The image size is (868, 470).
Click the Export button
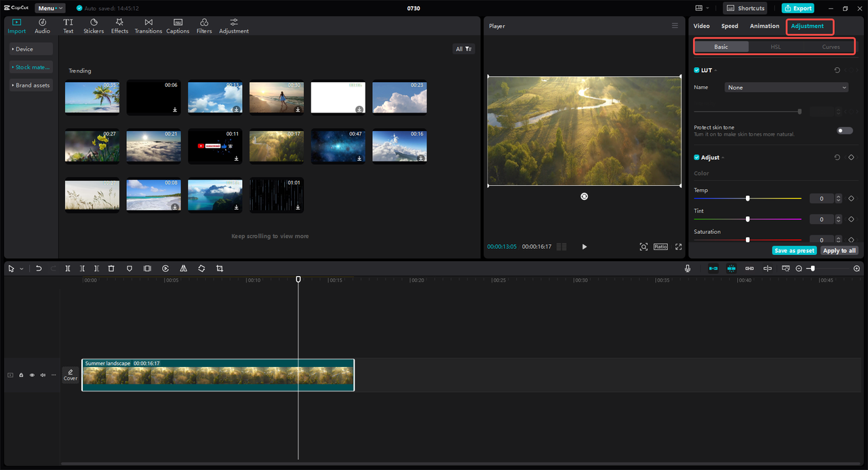tap(797, 8)
